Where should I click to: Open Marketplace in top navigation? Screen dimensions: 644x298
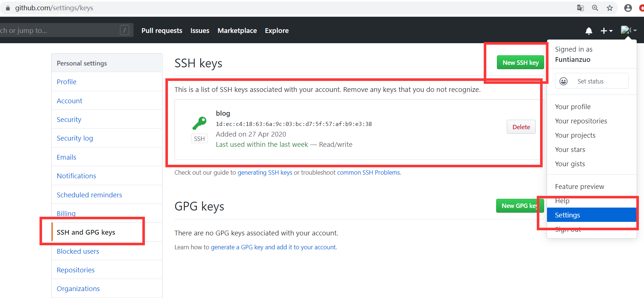coord(237,31)
